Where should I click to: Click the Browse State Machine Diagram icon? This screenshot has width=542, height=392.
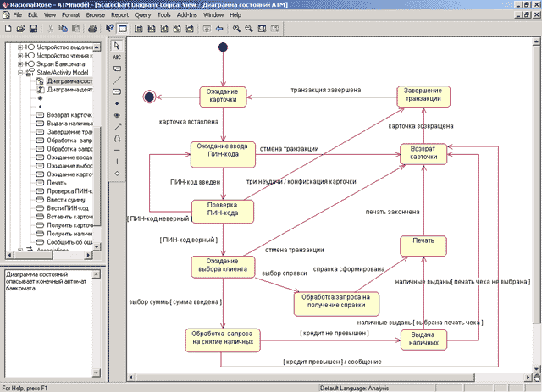click(x=177, y=28)
